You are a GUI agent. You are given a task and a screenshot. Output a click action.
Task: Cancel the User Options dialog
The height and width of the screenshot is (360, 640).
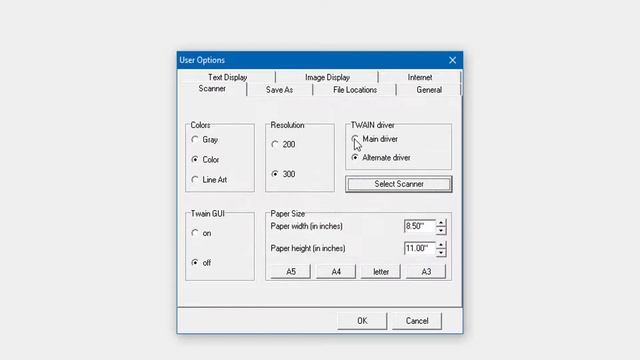[417, 321]
